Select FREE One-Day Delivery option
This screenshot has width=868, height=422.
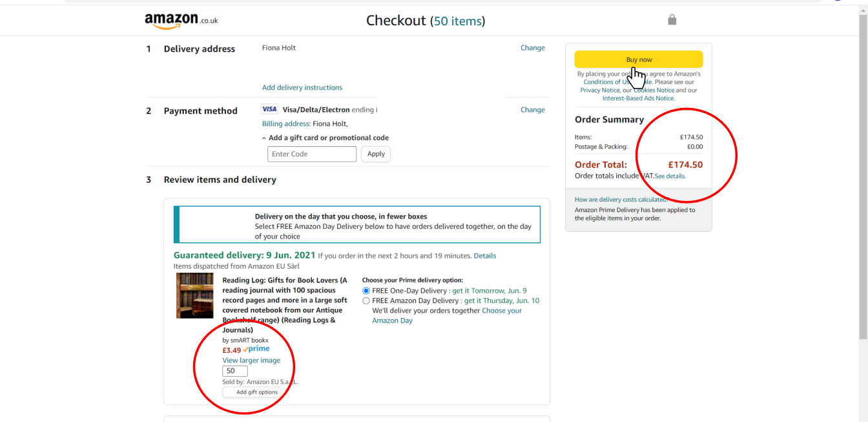tap(366, 291)
